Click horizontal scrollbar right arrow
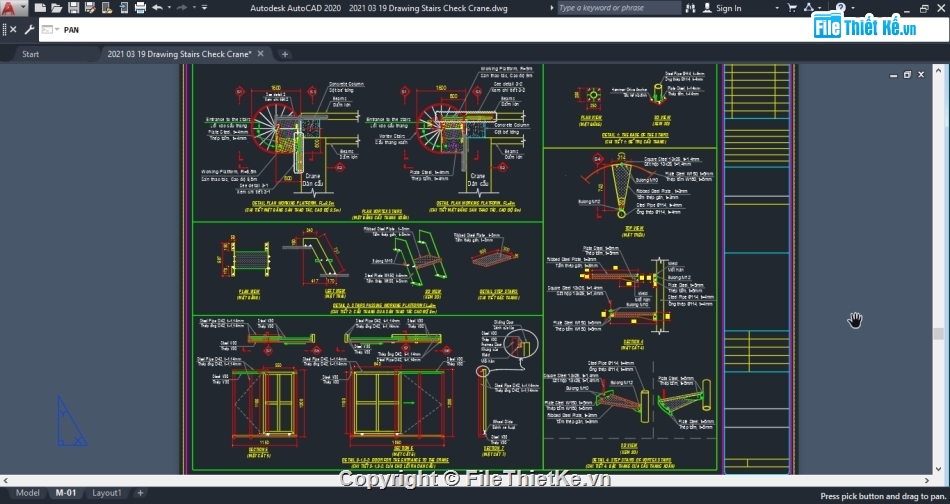Screen dimensions: 950x504 pyautogui.click(x=927, y=480)
